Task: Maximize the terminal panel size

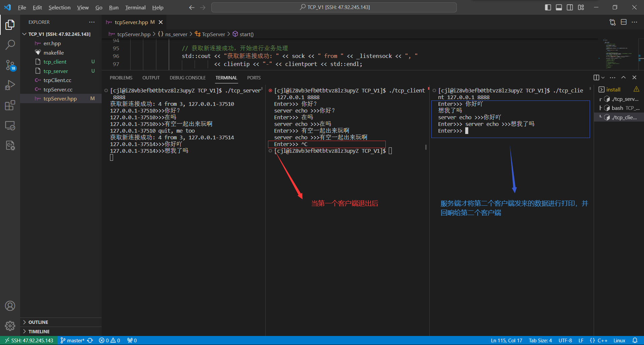Action: (x=624, y=77)
